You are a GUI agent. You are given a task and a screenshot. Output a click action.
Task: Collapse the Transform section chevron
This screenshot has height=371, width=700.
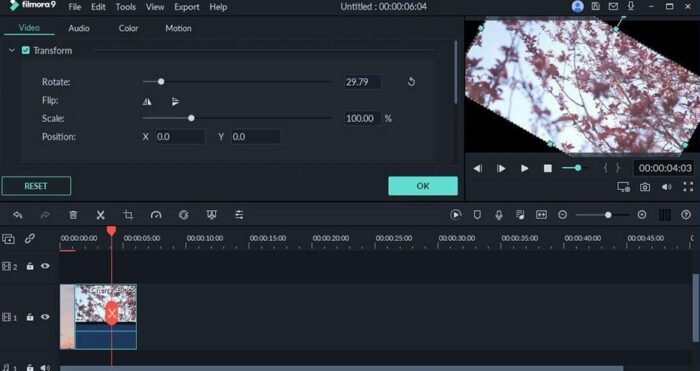[12, 50]
